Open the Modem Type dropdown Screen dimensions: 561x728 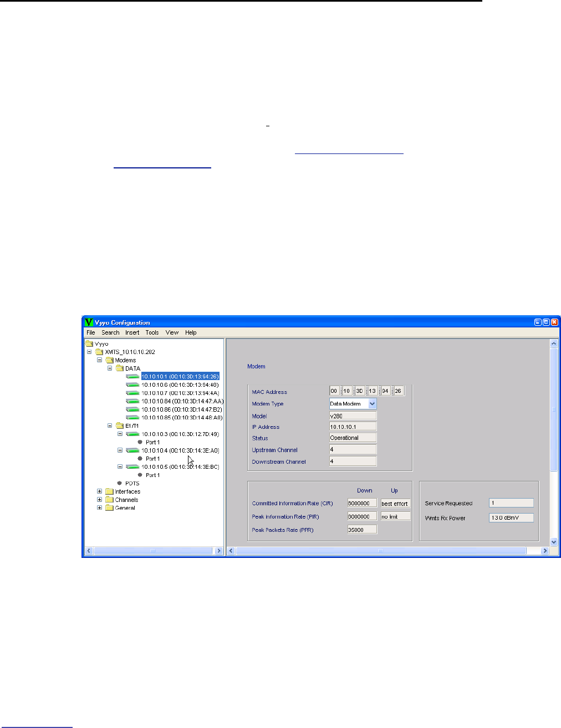click(x=372, y=404)
